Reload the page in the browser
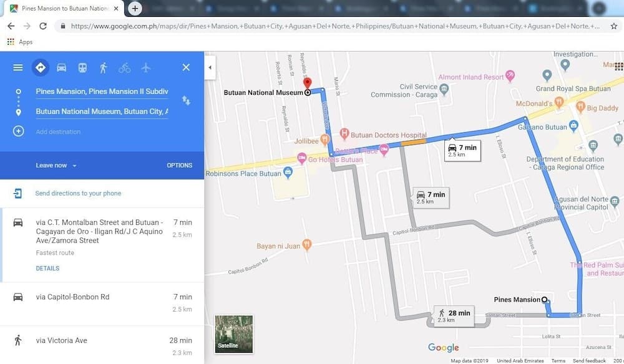624x364 pixels. tap(43, 26)
